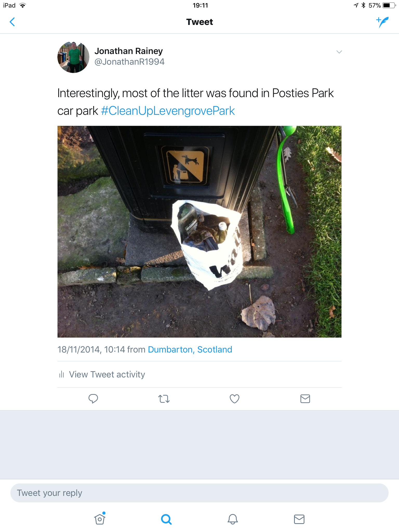Image resolution: width=399 pixels, height=532 pixels.
Task: Open the Notifications tab
Action: click(233, 519)
